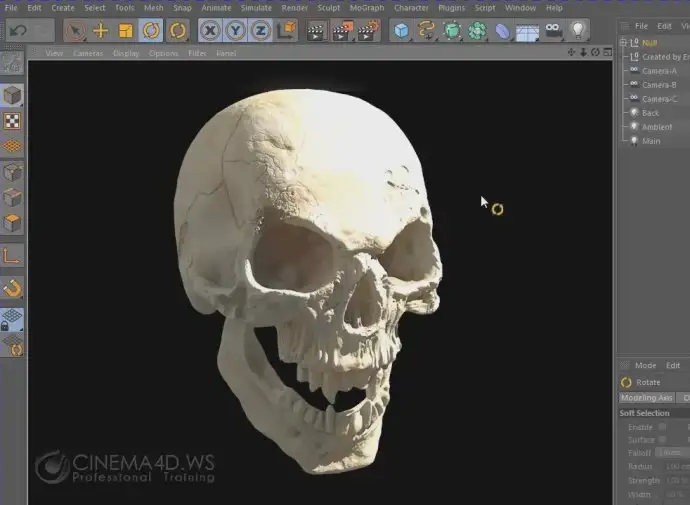Toggle the coordinate system icon

pyautogui.click(x=286, y=31)
